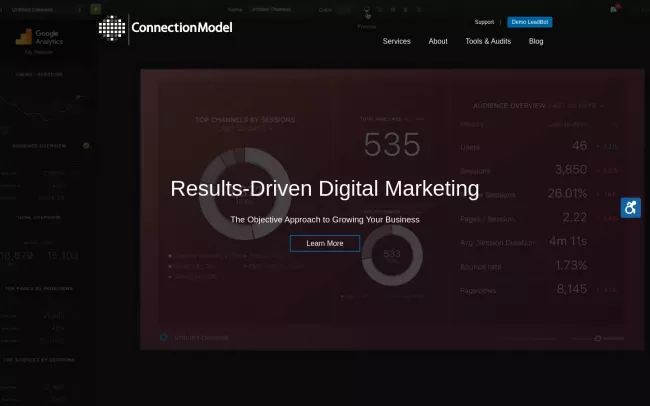Click the Learn More button

(324, 243)
